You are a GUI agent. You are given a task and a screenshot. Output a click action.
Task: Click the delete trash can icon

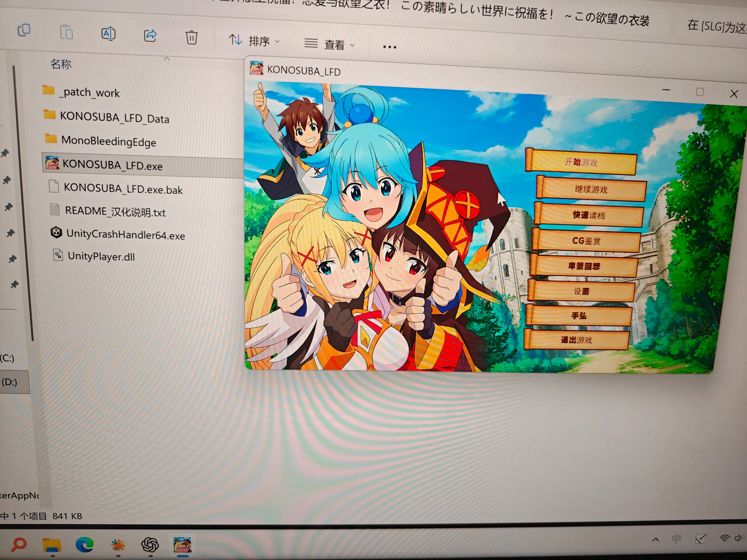[191, 37]
